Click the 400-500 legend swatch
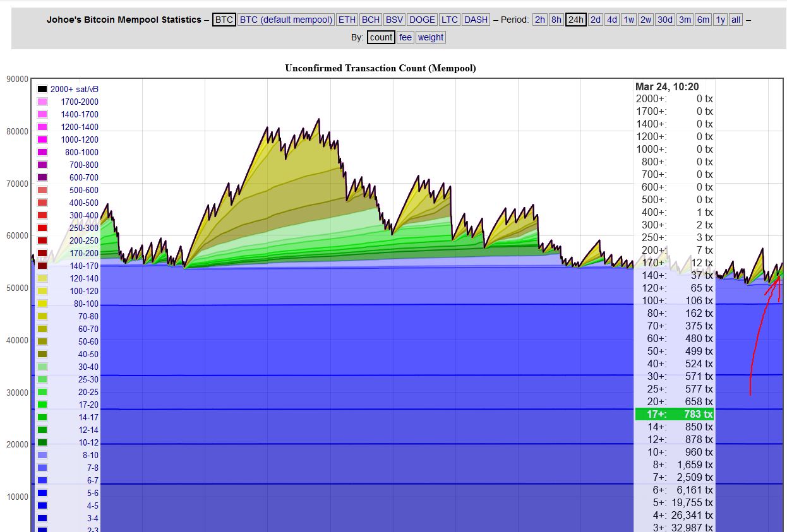Image resolution: width=787 pixels, height=532 pixels. pos(42,203)
